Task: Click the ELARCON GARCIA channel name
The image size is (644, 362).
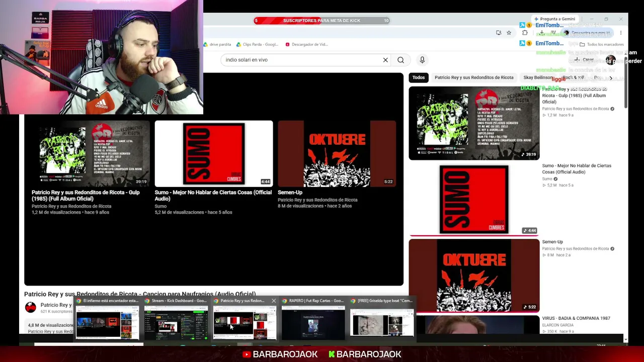Action: point(557,325)
